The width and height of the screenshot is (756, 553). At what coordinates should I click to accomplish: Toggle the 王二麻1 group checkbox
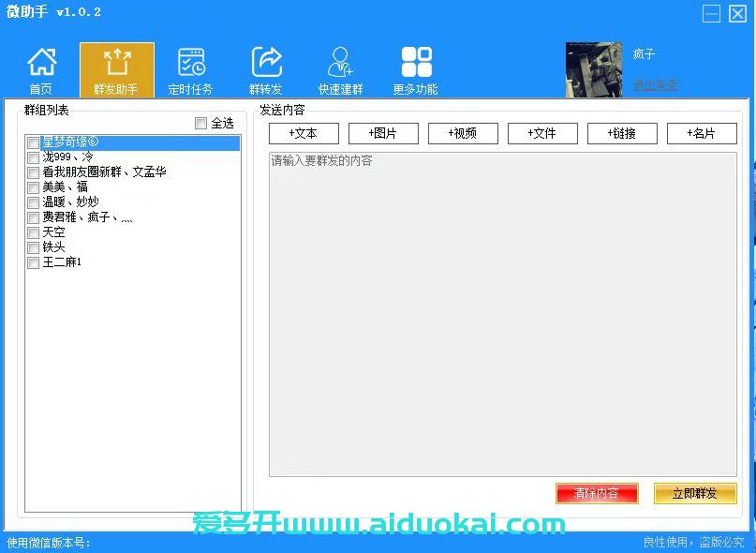34,262
